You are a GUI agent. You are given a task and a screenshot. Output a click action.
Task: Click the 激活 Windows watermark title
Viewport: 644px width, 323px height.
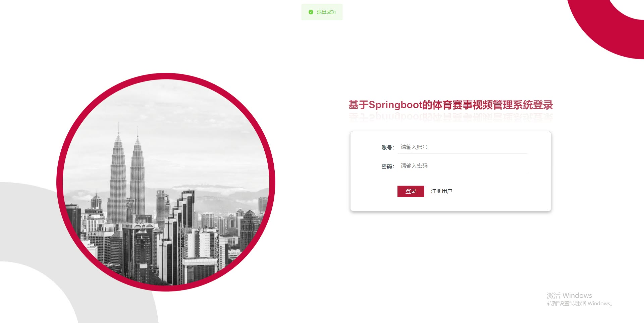pos(569,296)
